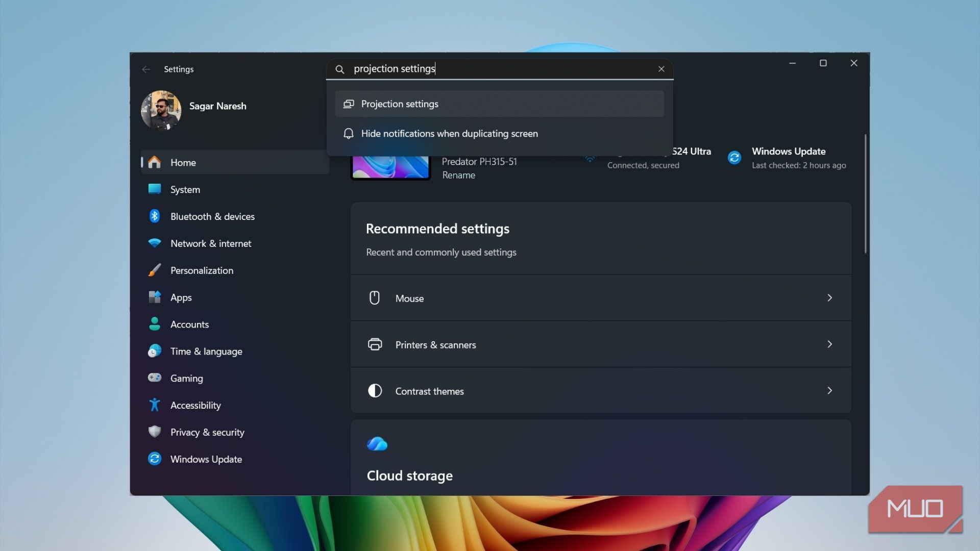
Task: Click the OneDrive cloud icon
Action: [x=377, y=444]
